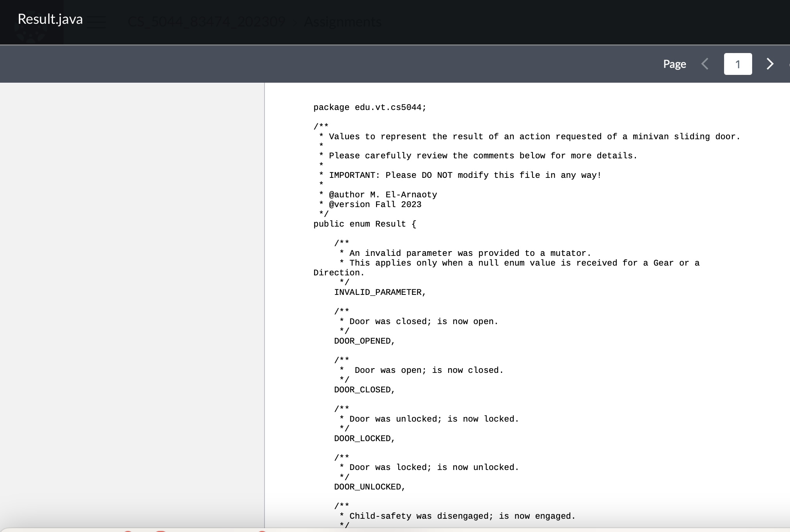Image resolution: width=790 pixels, height=532 pixels.
Task: Click the clipped icon at the toolbar's far right edge
Action: click(788, 64)
